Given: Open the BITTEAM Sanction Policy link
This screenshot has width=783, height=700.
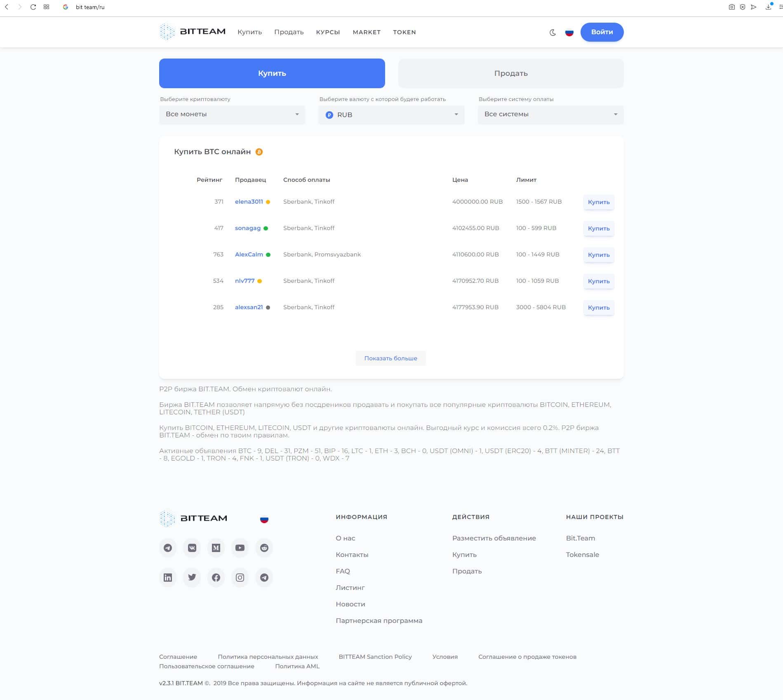Looking at the screenshot, I should (x=375, y=657).
